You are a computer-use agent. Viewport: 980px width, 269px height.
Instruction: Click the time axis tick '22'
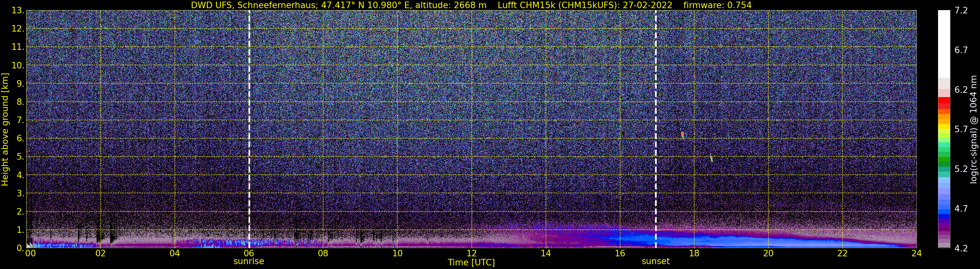842,254
